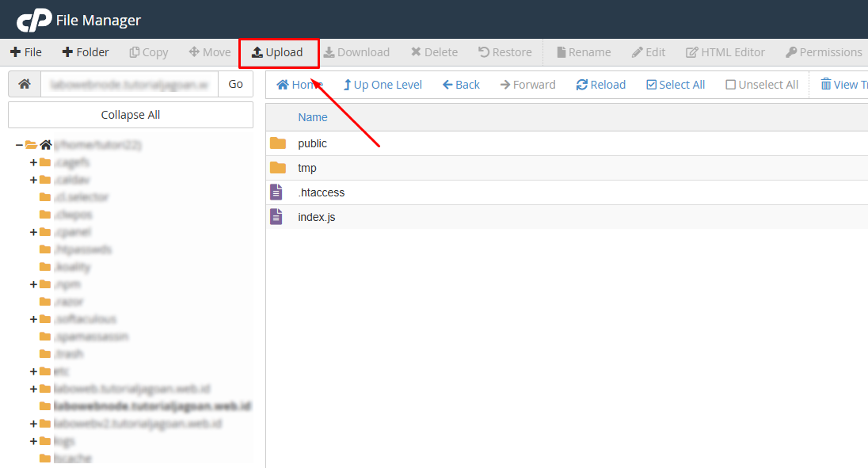Click into the directory path input field

(x=130, y=84)
